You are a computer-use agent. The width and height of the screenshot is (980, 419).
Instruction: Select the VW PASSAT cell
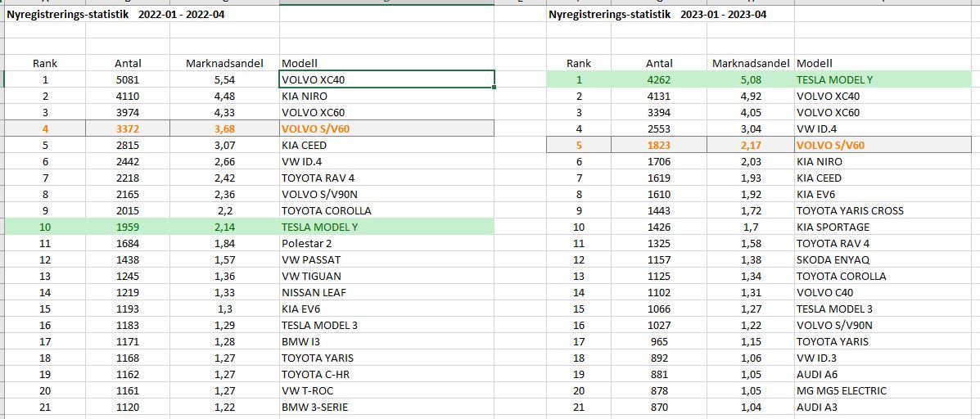(387, 259)
